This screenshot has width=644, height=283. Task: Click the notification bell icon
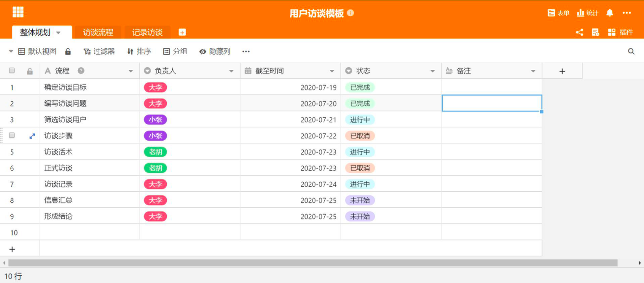610,13
